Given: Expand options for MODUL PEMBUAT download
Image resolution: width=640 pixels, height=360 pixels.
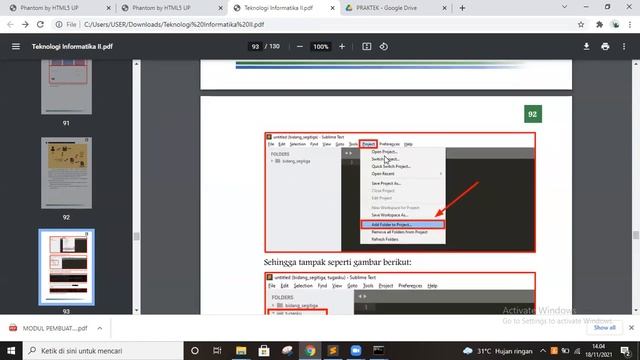Looking at the screenshot, I should (x=100, y=328).
